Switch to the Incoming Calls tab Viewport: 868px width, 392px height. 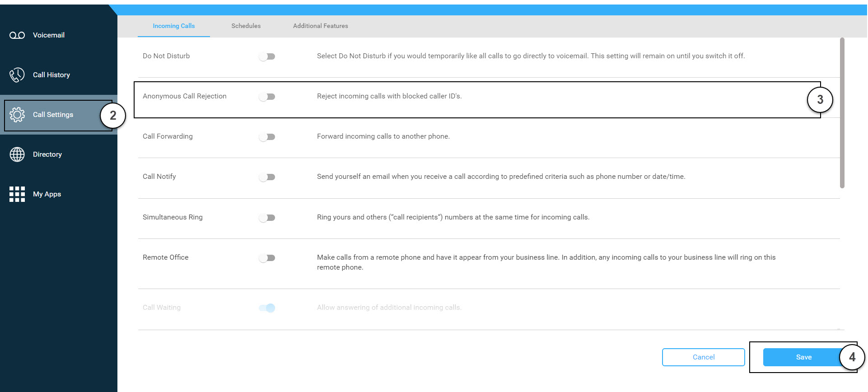174,26
